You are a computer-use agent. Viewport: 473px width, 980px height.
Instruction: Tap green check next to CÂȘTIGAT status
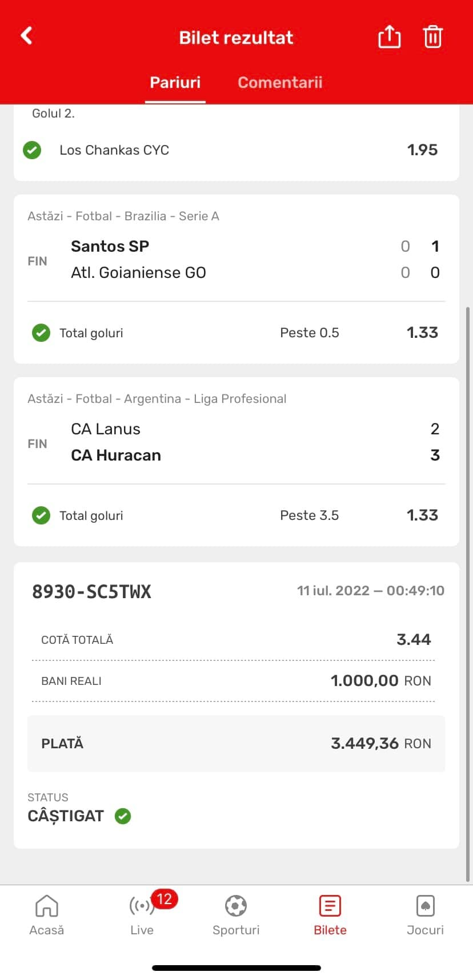click(123, 816)
